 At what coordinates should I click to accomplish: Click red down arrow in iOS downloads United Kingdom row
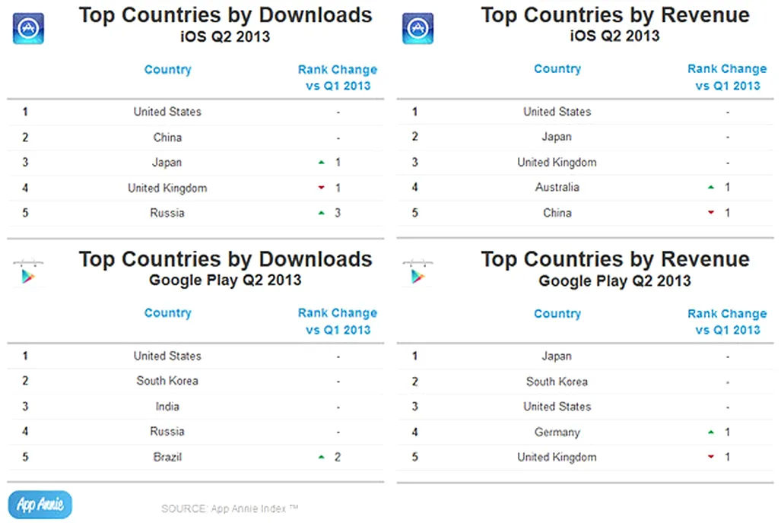click(x=322, y=188)
